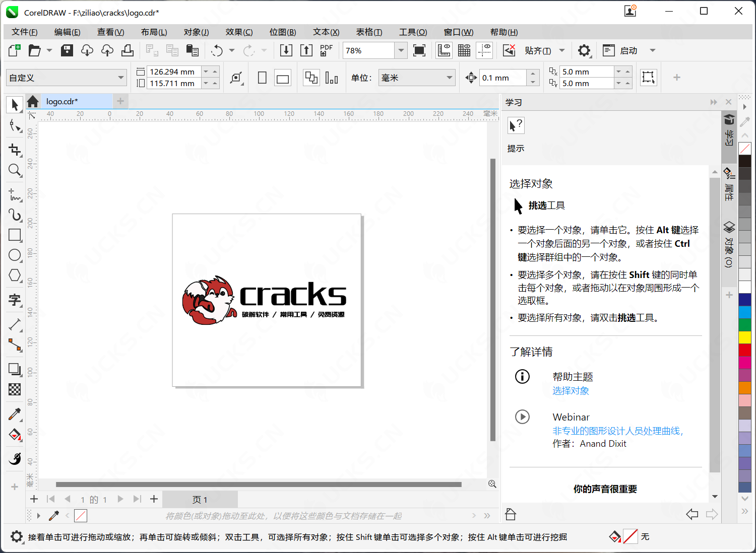Select the Shape tool below the Pick tool
The width and height of the screenshot is (756, 553).
click(x=15, y=126)
